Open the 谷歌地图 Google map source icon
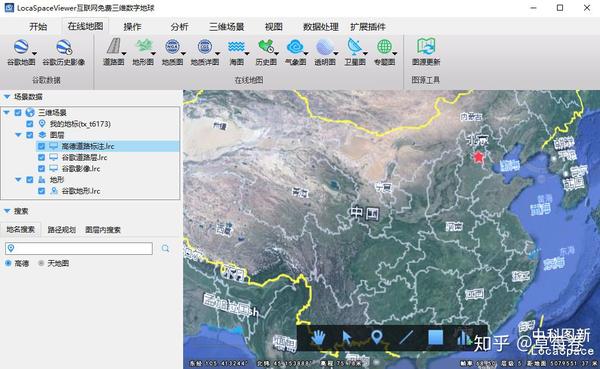 (x=21, y=47)
